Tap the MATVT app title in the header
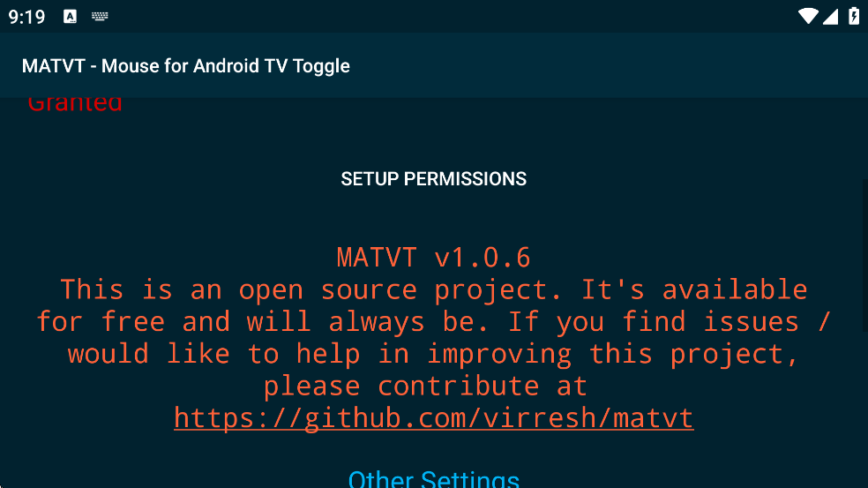Viewport: 868px width, 488px height. click(x=186, y=66)
